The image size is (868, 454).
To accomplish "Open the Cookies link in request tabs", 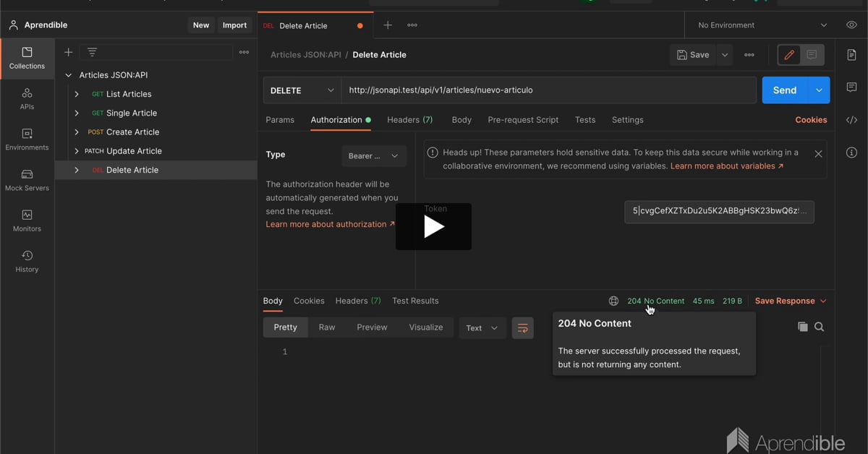I will tap(811, 120).
